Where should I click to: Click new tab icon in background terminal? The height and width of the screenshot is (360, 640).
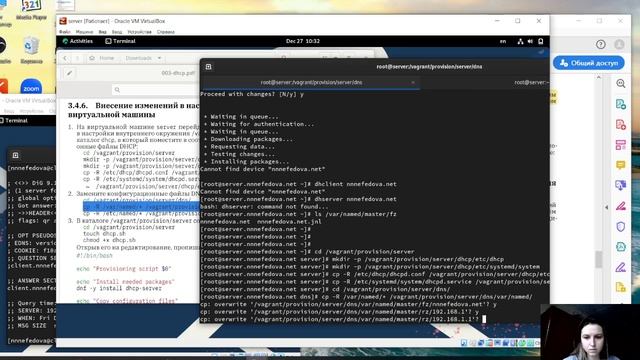pos(16,156)
